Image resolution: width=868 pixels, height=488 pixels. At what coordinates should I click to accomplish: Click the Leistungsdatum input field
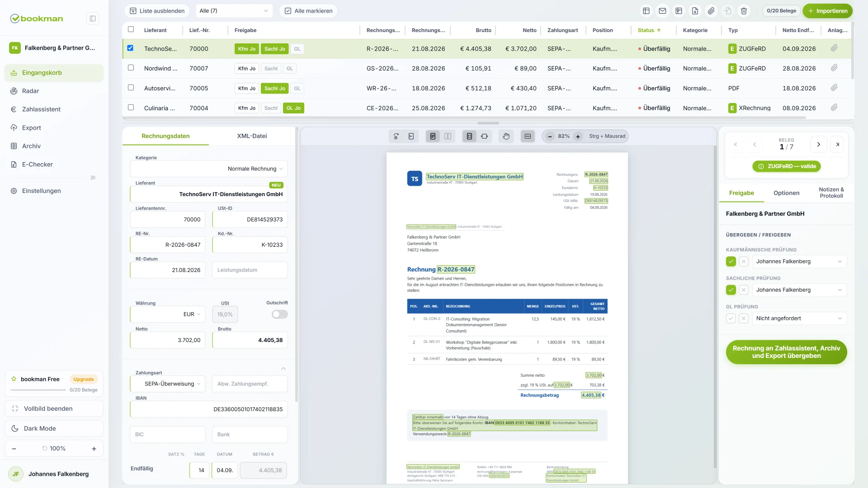tap(250, 270)
